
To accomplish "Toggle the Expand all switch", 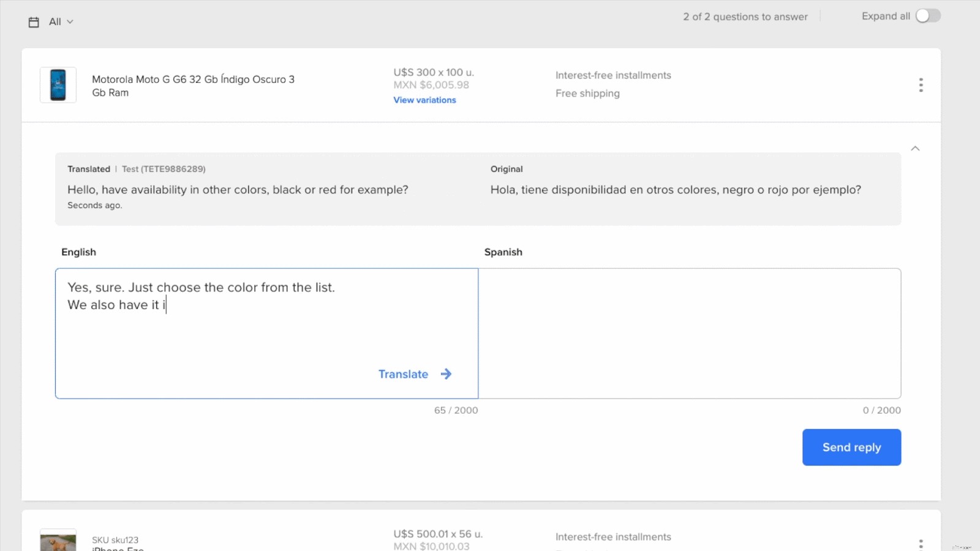I will pos(927,16).
